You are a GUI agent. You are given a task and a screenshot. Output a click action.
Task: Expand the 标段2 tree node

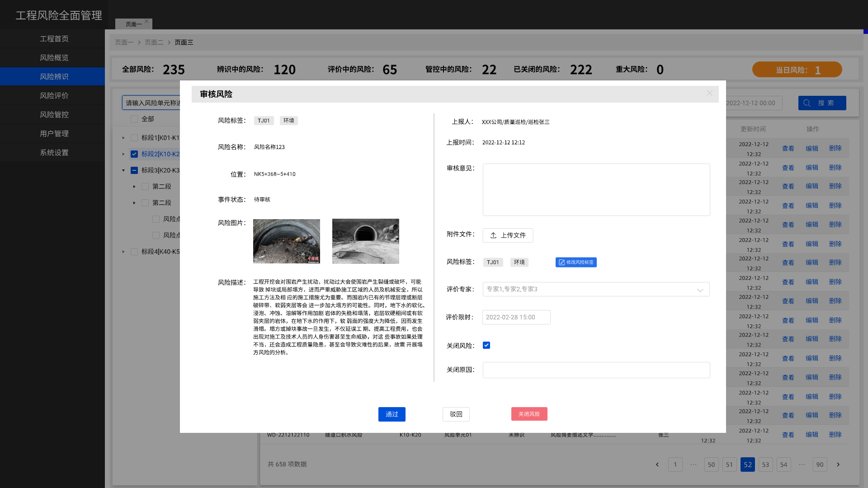point(123,154)
